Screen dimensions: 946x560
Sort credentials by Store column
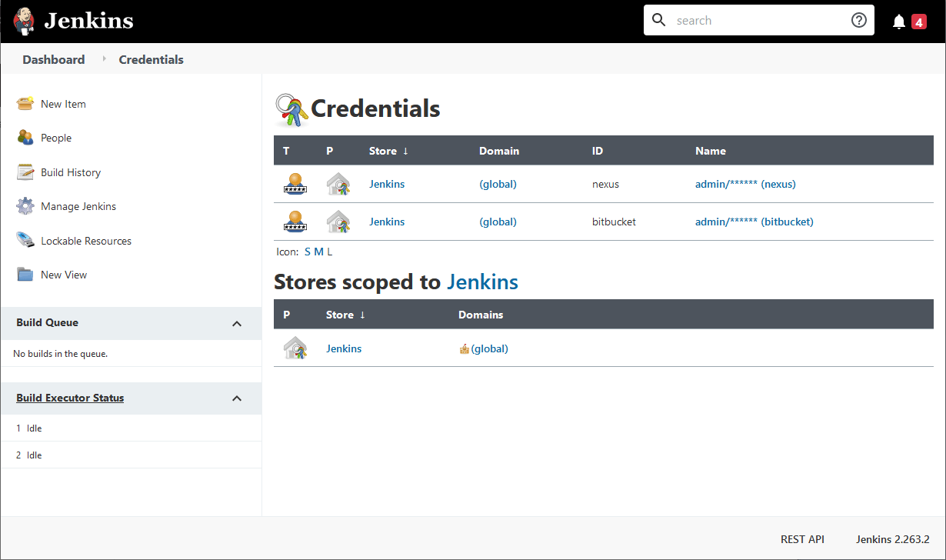pos(388,151)
